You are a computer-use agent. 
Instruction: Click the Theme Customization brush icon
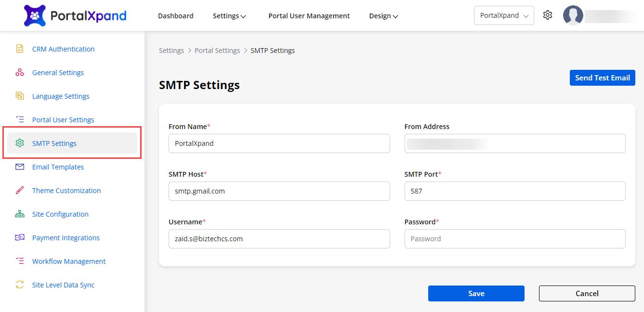[x=20, y=190]
